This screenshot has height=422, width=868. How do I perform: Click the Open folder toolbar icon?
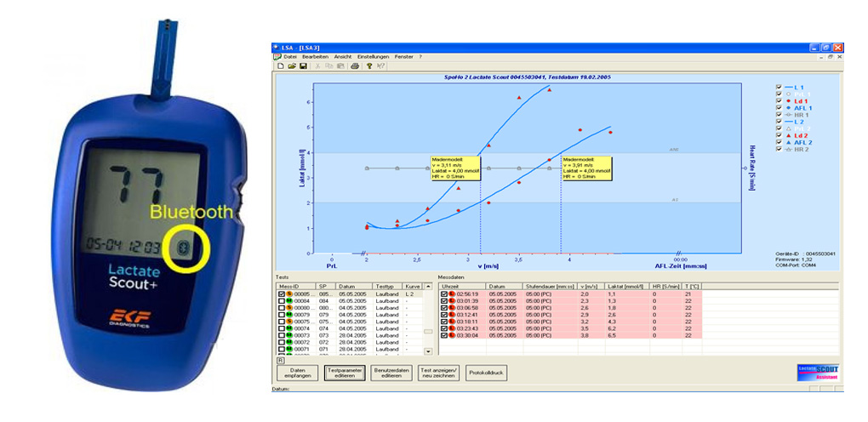coord(292,66)
